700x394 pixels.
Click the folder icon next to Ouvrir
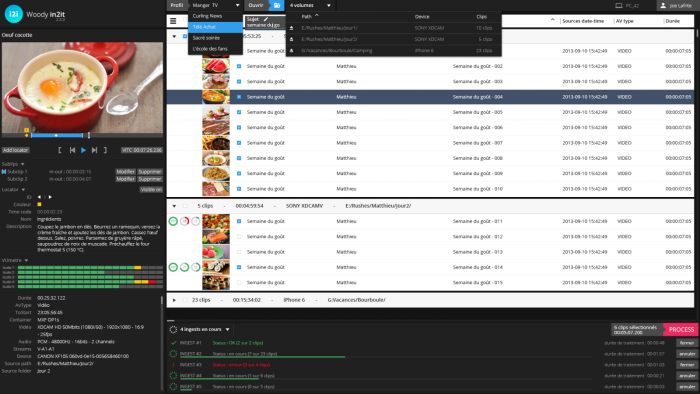[277, 5]
